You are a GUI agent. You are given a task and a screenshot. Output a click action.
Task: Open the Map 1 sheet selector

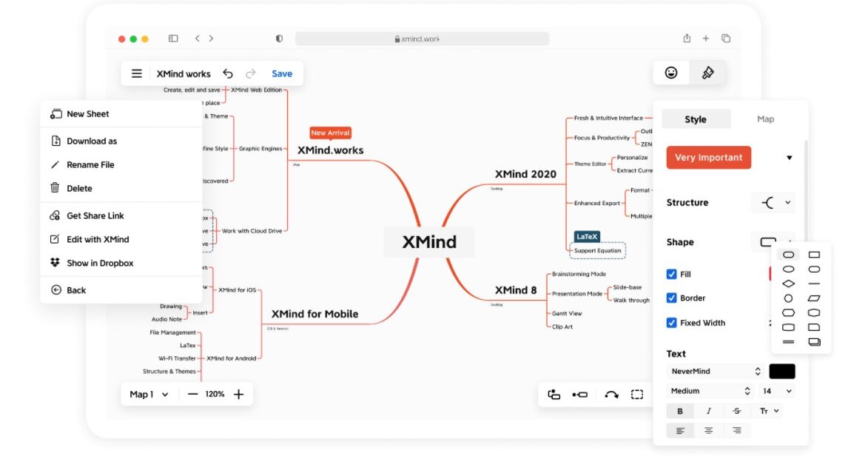coord(148,394)
